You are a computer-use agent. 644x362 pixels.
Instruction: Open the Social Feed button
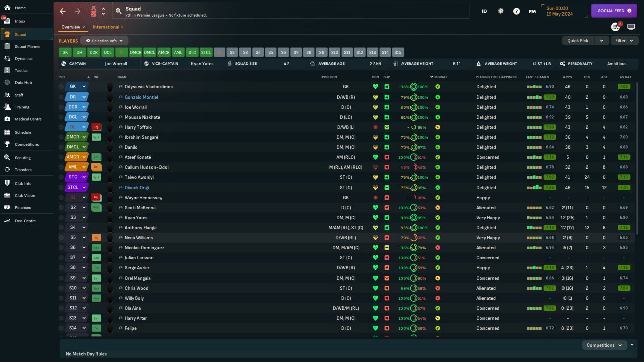coord(614,11)
